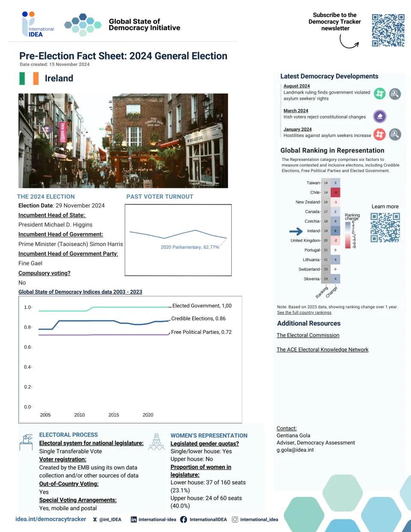The image size is (411, 532).
Task: Click the 'Fine Gael' party text
Action: click(30, 263)
